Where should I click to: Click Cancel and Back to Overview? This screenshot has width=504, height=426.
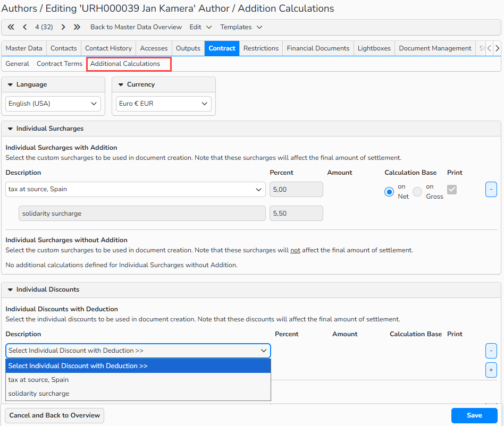(x=55, y=415)
